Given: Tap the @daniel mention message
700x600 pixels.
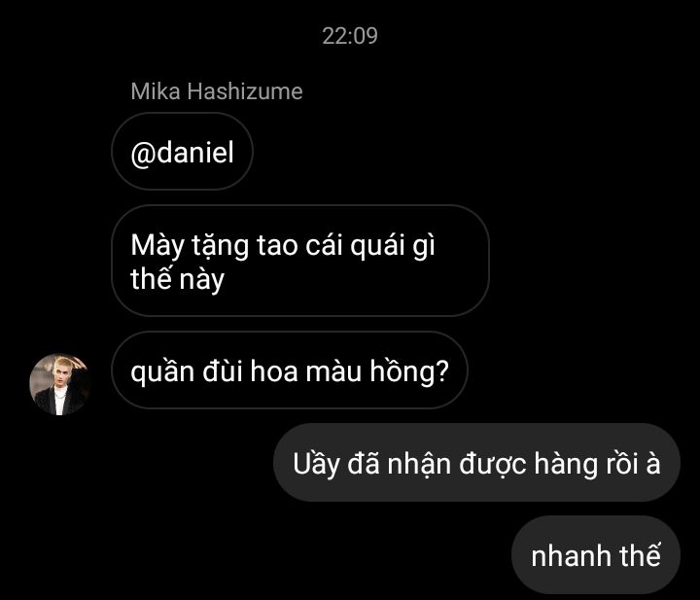Looking at the screenshot, I should 182,152.
